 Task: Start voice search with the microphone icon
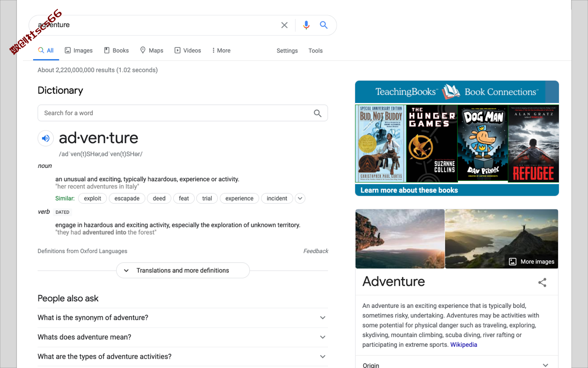(x=306, y=25)
